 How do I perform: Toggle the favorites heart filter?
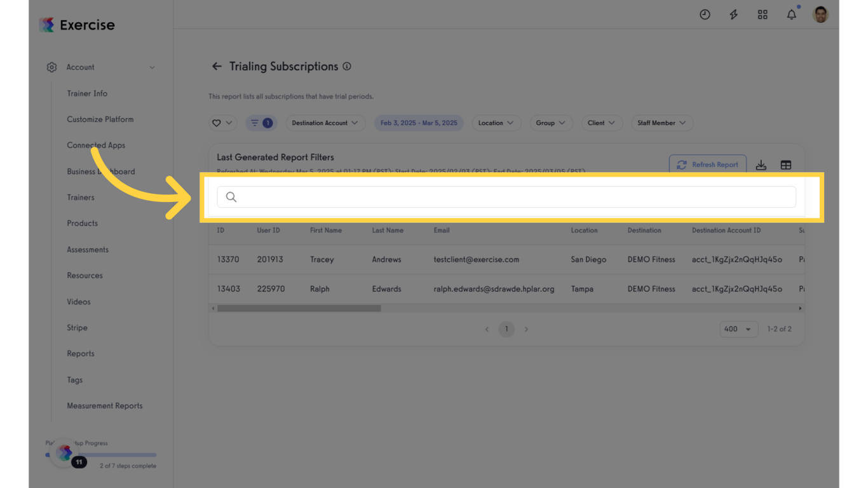pyautogui.click(x=222, y=123)
